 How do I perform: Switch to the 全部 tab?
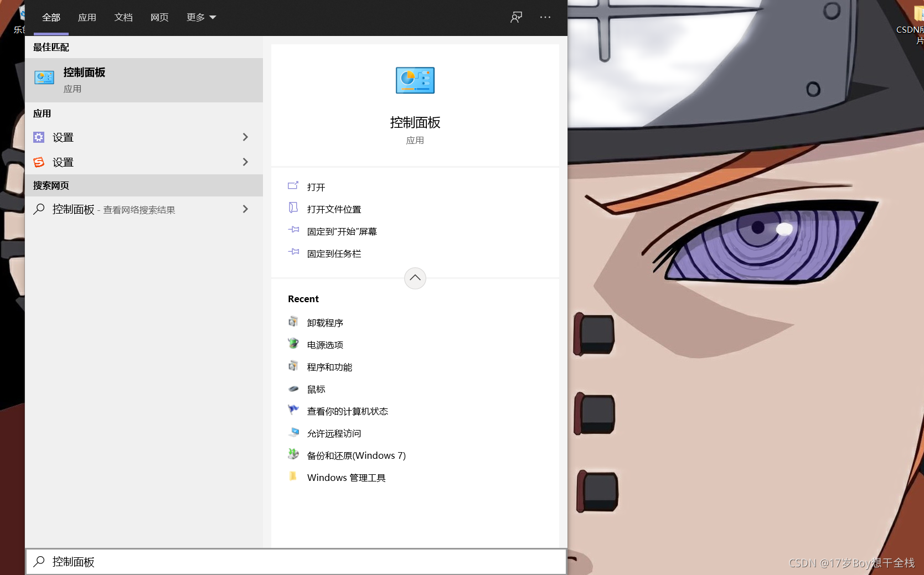[x=51, y=17]
